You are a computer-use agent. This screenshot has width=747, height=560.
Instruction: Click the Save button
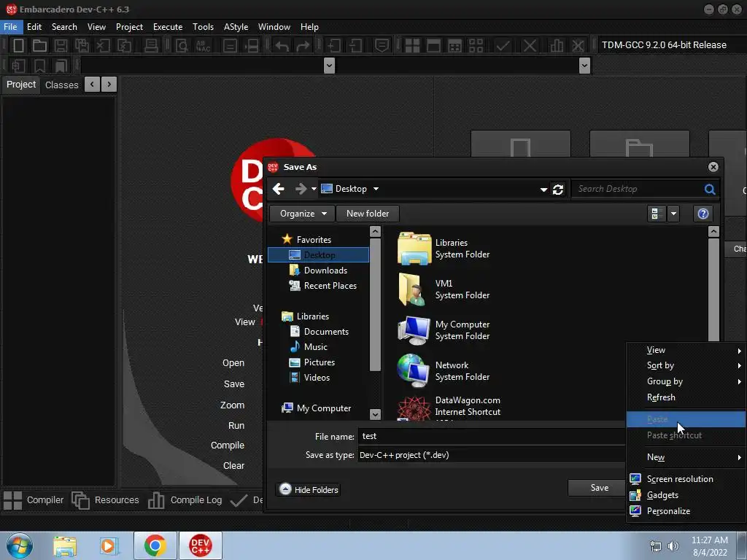click(x=598, y=488)
